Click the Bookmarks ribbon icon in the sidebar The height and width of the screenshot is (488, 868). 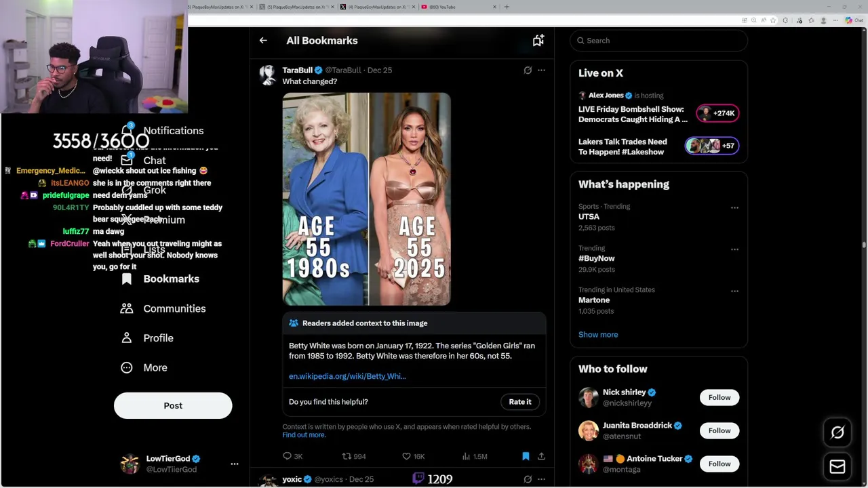point(127,279)
